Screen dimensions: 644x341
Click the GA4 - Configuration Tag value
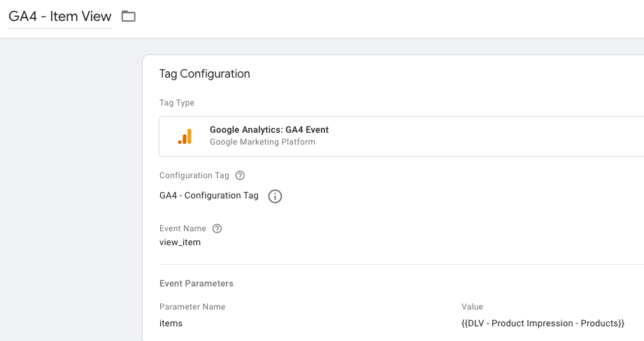click(x=208, y=196)
